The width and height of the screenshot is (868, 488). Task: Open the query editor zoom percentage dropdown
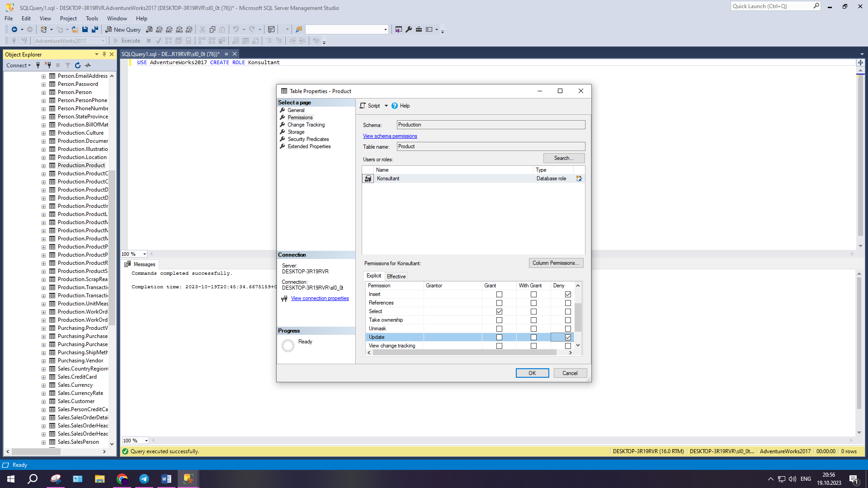click(144, 254)
